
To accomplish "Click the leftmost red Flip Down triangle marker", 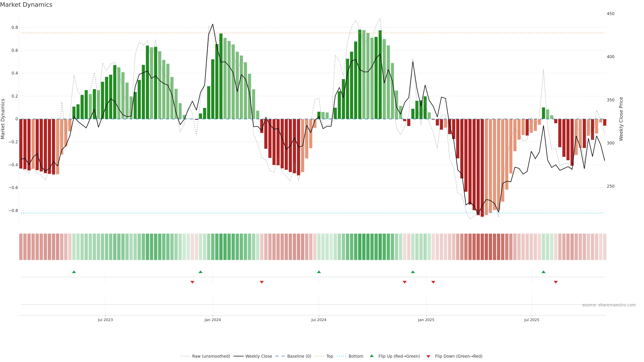I will [192, 282].
